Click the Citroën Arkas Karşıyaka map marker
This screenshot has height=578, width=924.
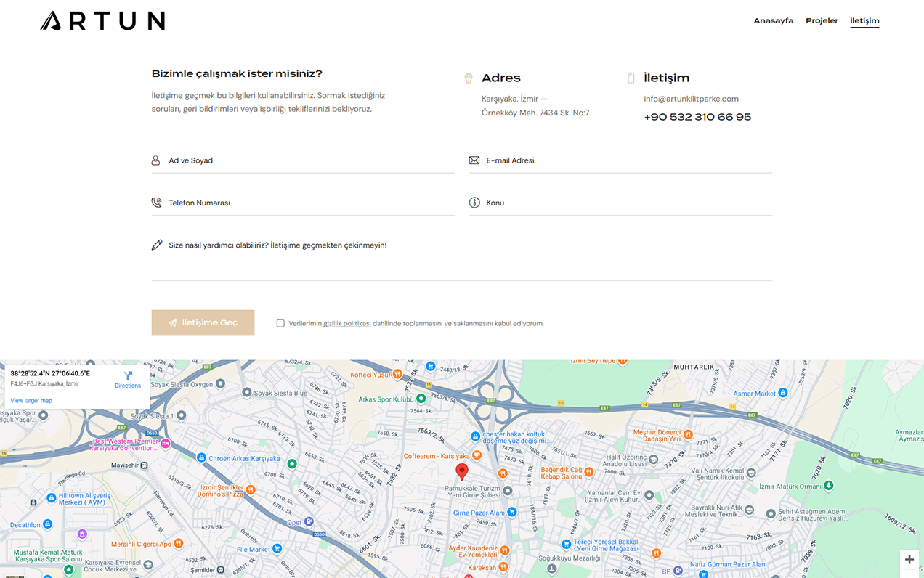click(x=201, y=458)
